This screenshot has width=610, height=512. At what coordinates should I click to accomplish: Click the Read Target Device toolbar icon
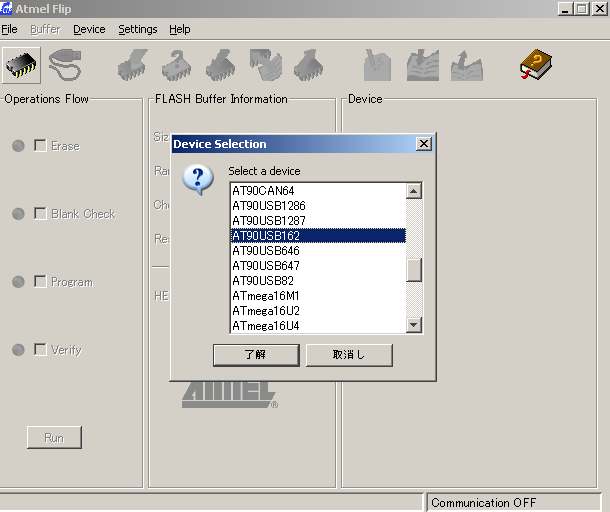click(309, 65)
